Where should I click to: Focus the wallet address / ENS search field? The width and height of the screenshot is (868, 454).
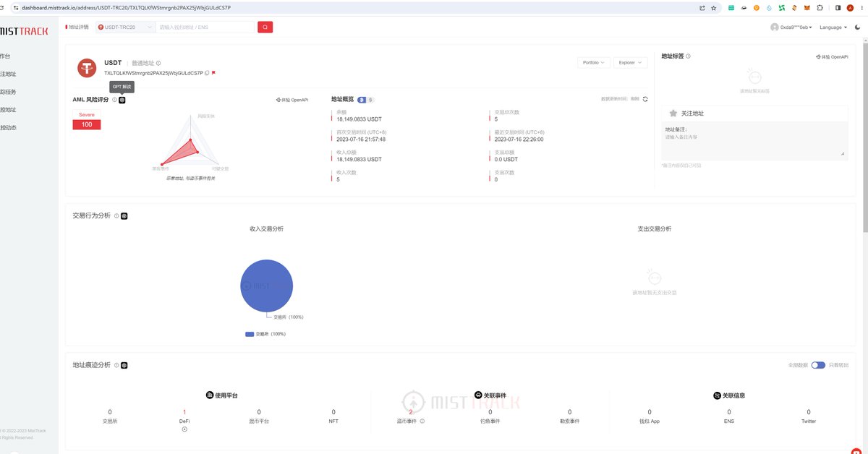[x=206, y=27]
